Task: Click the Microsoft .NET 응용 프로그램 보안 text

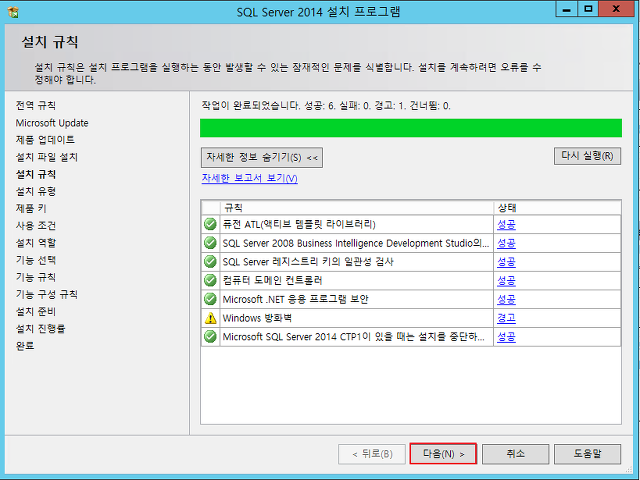Action: tap(296, 299)
